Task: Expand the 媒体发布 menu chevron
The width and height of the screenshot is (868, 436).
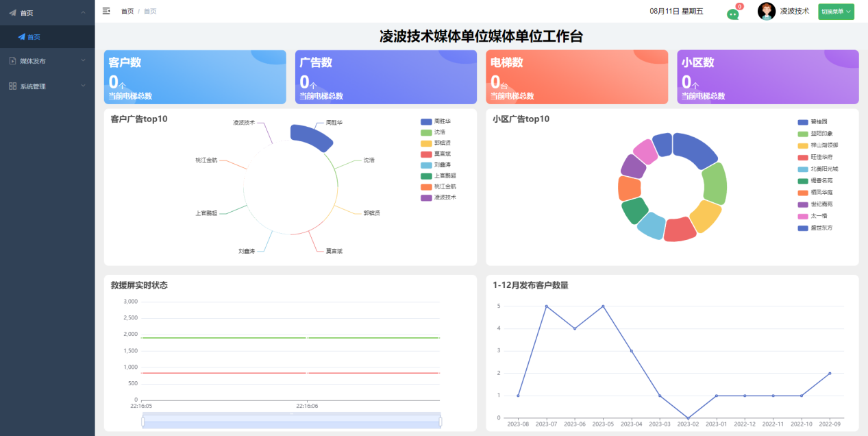Action: pyautogui.click(x=83, y=60)
